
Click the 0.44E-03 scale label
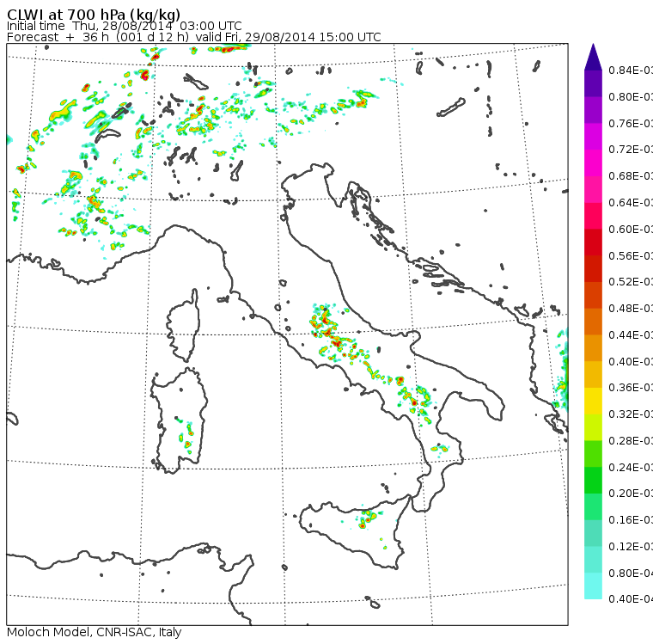(631, 335)
